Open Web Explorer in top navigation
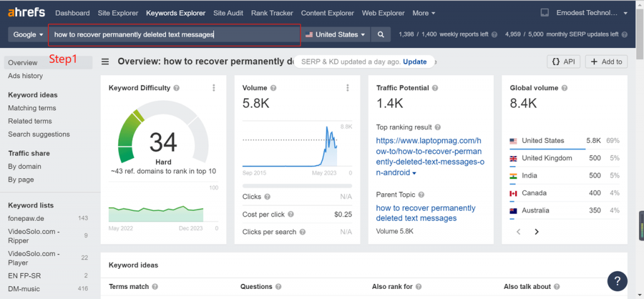 pos(383,13)
